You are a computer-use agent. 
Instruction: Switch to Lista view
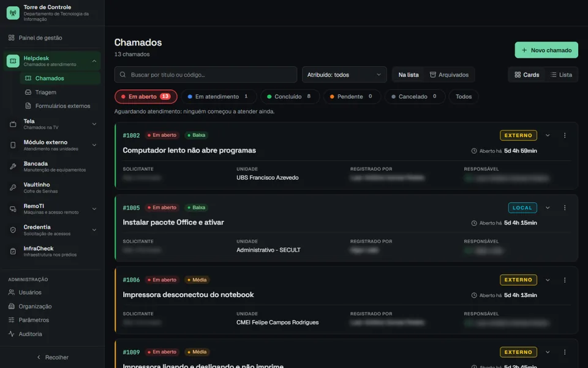[561, 75]
